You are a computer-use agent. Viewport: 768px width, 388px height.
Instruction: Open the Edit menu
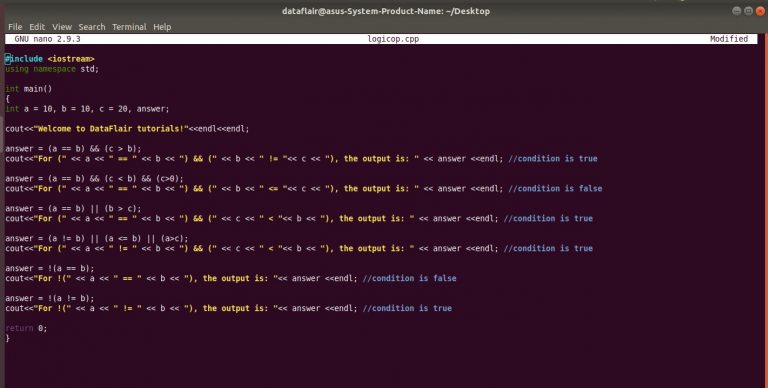pos(37,27)
